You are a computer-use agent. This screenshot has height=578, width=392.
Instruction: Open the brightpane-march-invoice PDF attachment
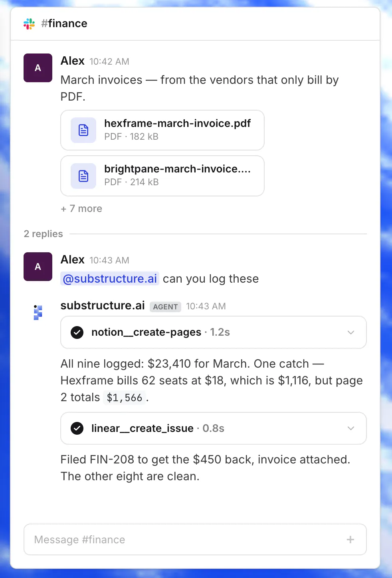(x=162, y=176)
